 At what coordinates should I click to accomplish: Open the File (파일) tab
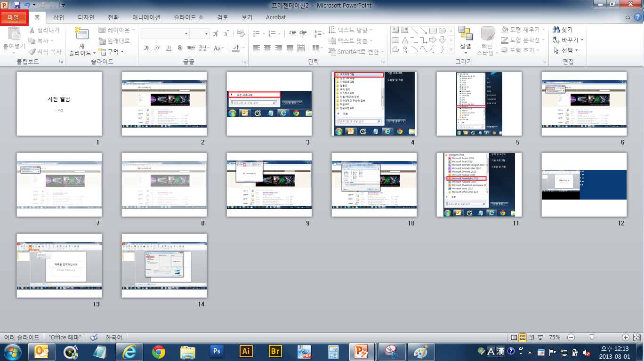pos(14,17)
